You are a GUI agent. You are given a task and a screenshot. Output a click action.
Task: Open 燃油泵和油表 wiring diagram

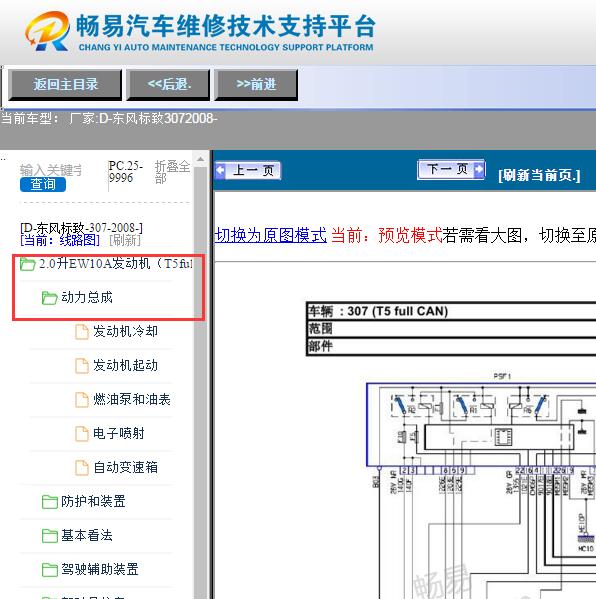pos(132,399)
